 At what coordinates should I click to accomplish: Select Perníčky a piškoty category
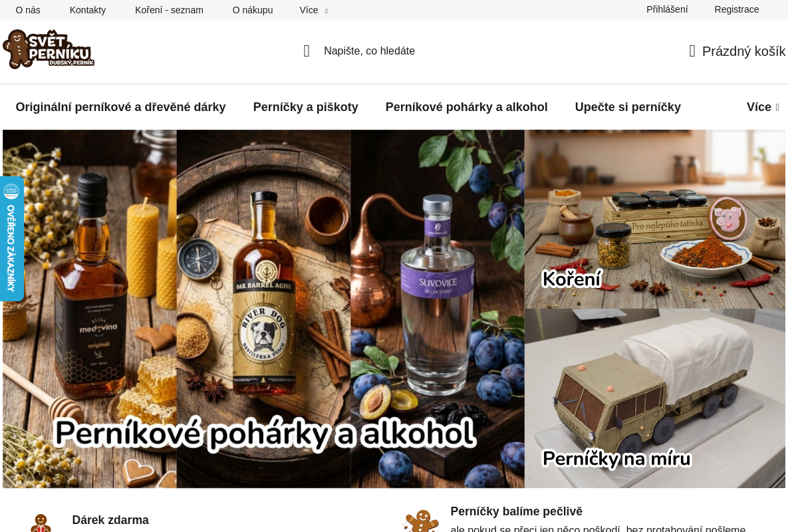click(x=306, y=107)
